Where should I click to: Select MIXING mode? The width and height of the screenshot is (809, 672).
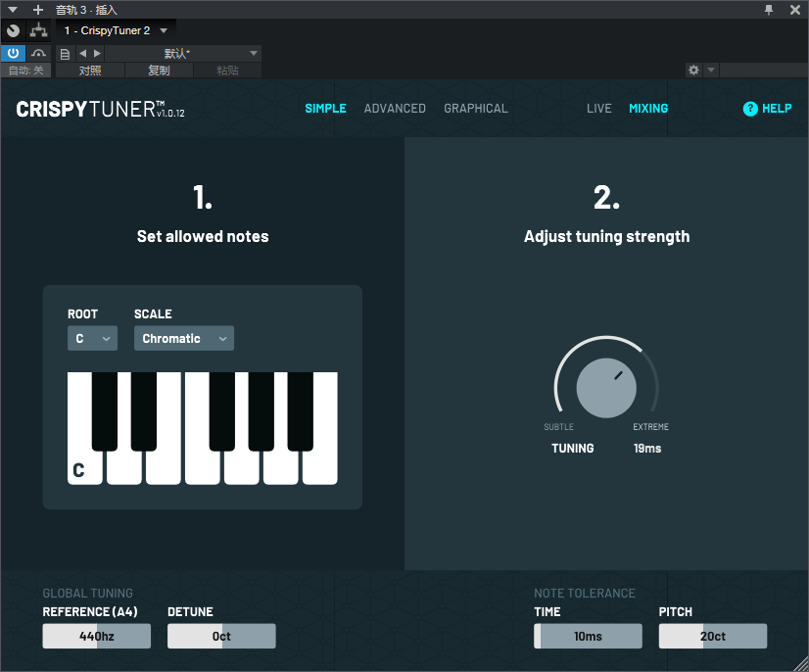click(x=648, y=109)
